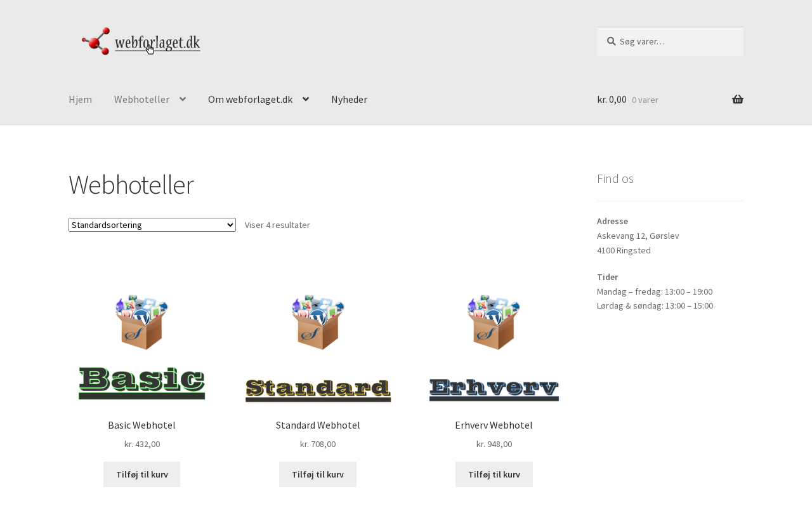Viewport: 812px width, 508px height.
Task: Open the Erhverv Webhotel title link
Action: pyautogui.click(x=494, y=425)
